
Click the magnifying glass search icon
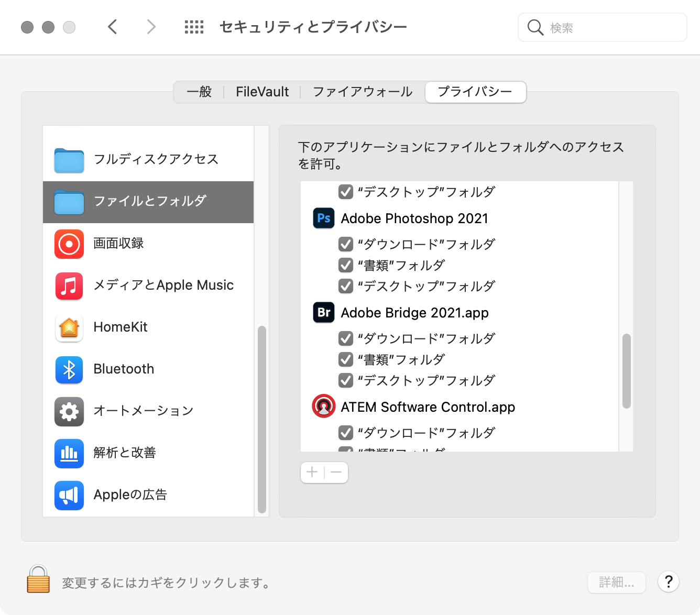pyautogui.click(x=535, y=27)
